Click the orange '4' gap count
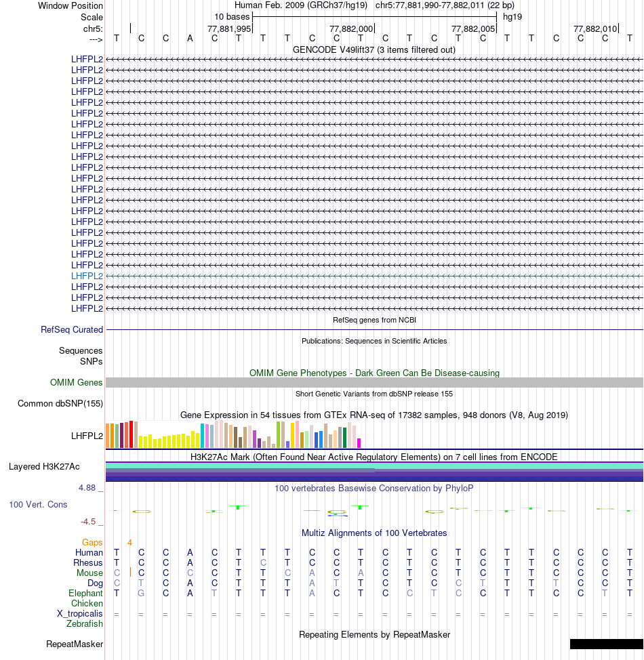 [129, 543]
